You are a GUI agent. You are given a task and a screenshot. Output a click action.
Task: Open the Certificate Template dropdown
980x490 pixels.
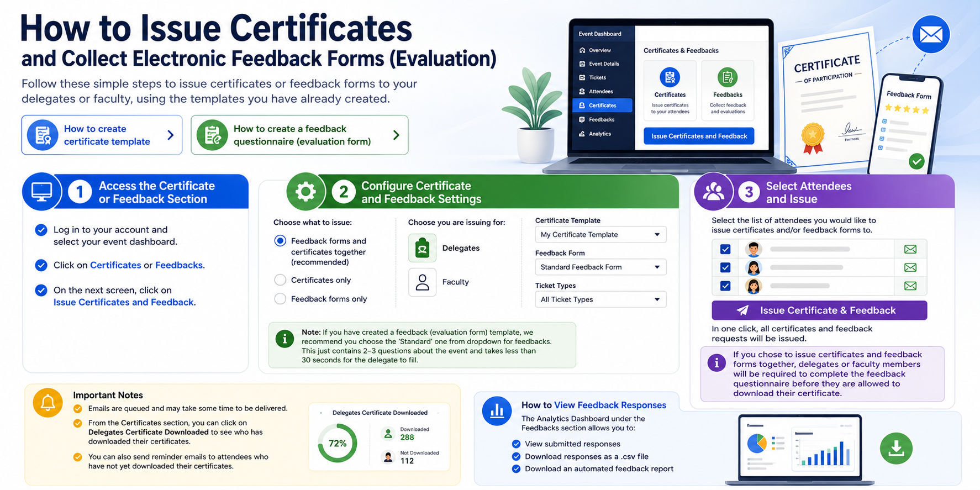[x=600, y=234]
